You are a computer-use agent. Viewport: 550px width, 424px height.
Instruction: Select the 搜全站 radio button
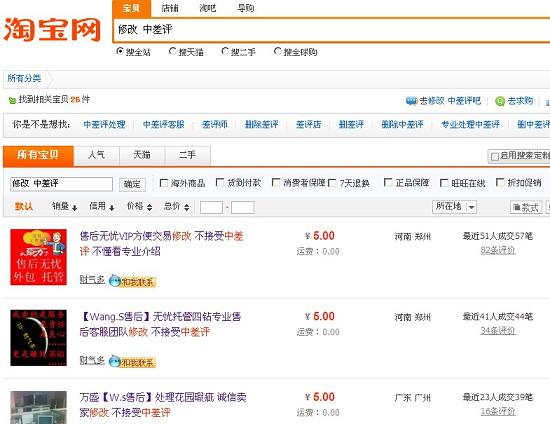[x=120, y=51]
